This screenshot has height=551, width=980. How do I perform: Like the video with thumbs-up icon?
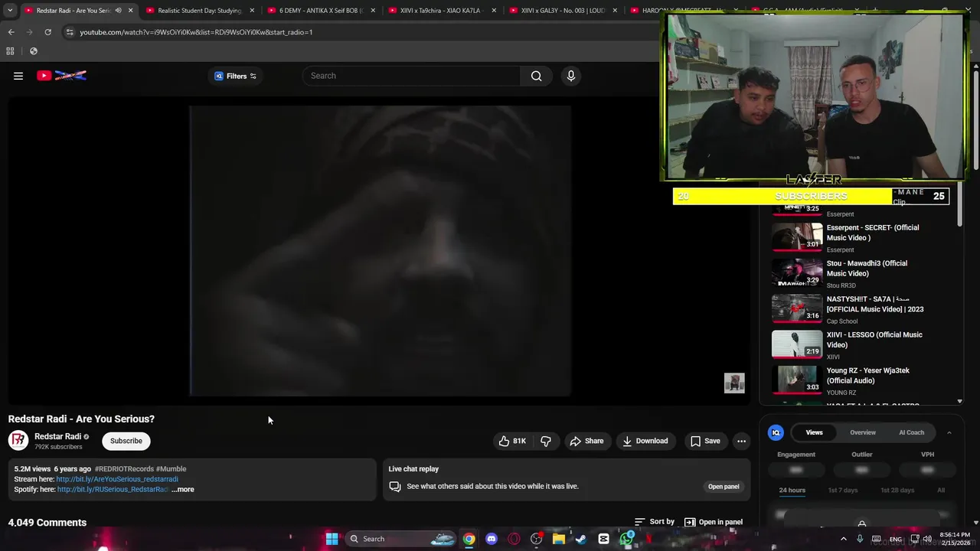(512, 441)
